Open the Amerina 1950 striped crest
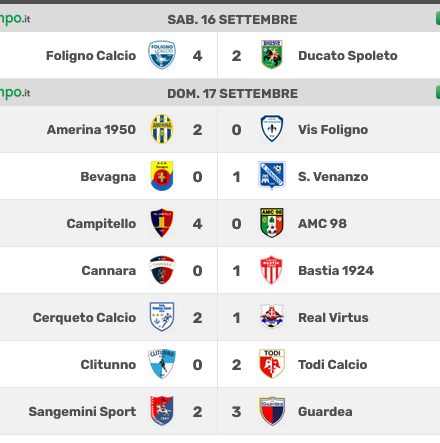440x443 pixels. click(162, 129)
